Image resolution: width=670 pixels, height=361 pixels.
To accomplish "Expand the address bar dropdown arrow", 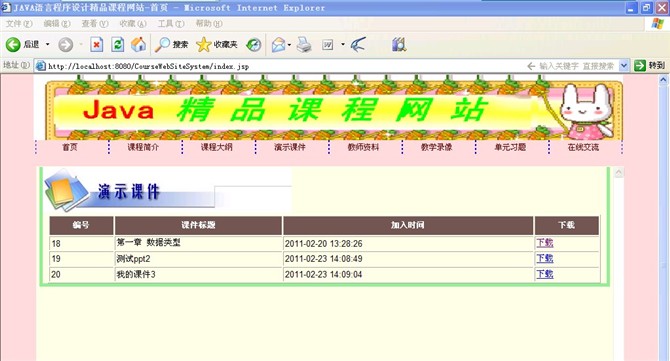I will [624, 65].
